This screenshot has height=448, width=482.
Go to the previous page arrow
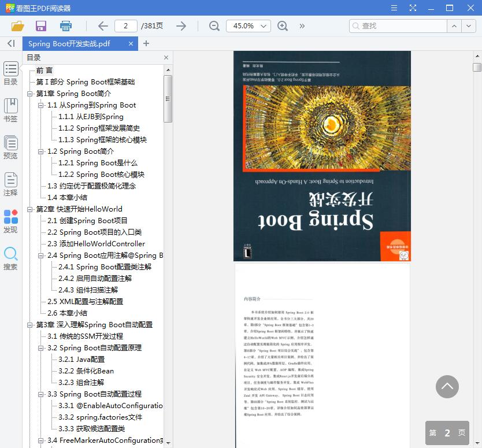[103, 26]
